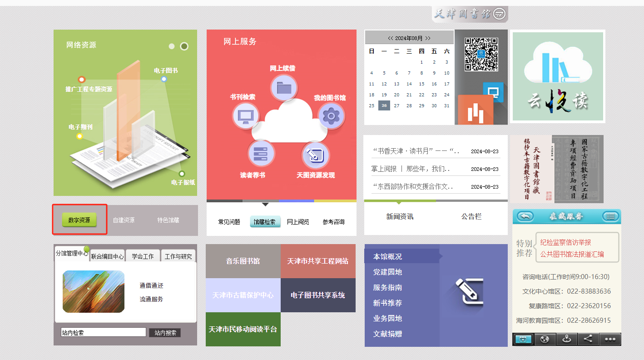Click the 网上续借 folder icon

[x=284, y=87]
